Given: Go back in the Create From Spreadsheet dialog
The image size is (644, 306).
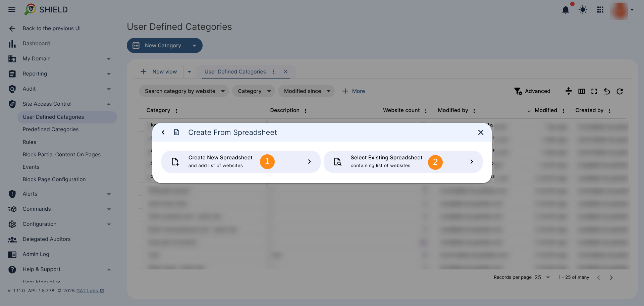Looking at the screenshot, I should point(163,133).
